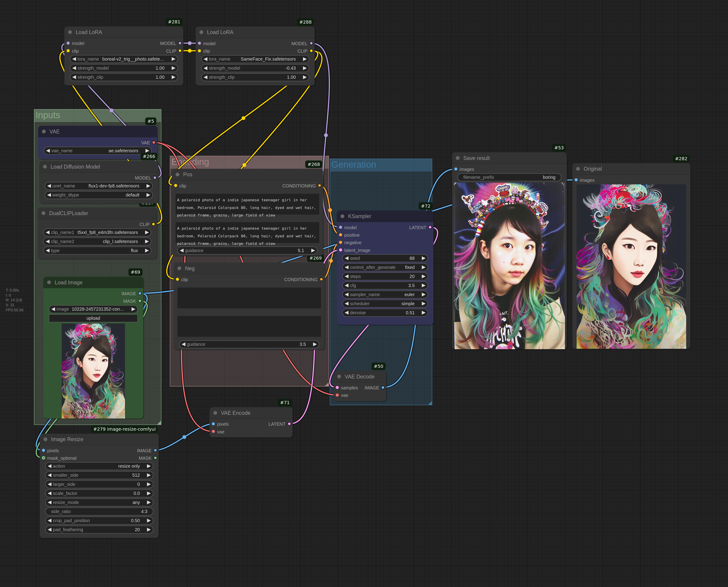Collapse the Image Resize node dot
The image size is (728, 587).
(x=45, y=439)
